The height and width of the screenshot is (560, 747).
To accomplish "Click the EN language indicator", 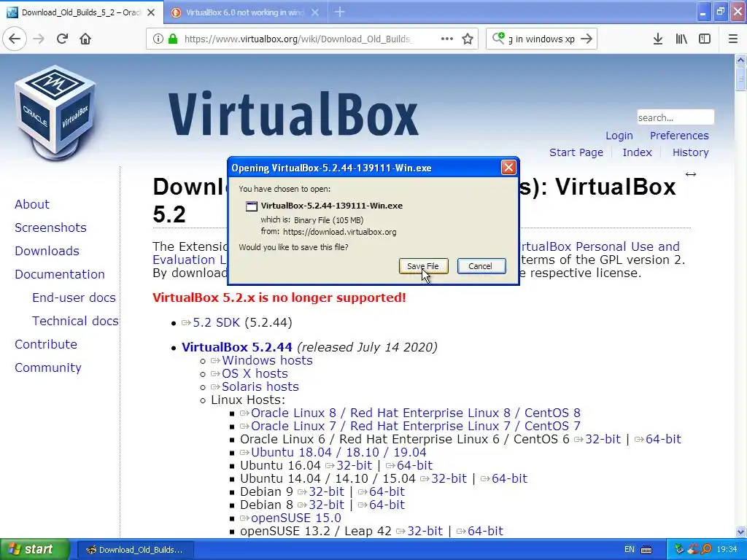I will pyautogui.click(x=630, y=550).
